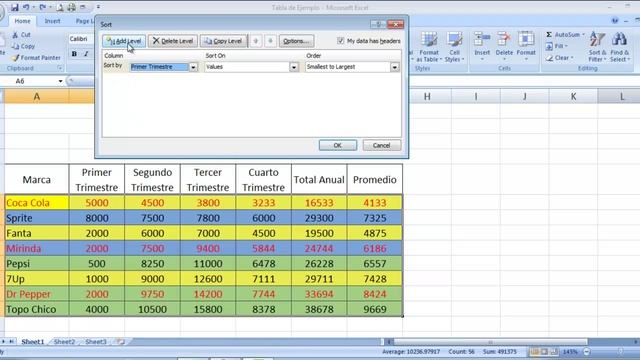Switch to Sheet2 tab

[64, 342]
